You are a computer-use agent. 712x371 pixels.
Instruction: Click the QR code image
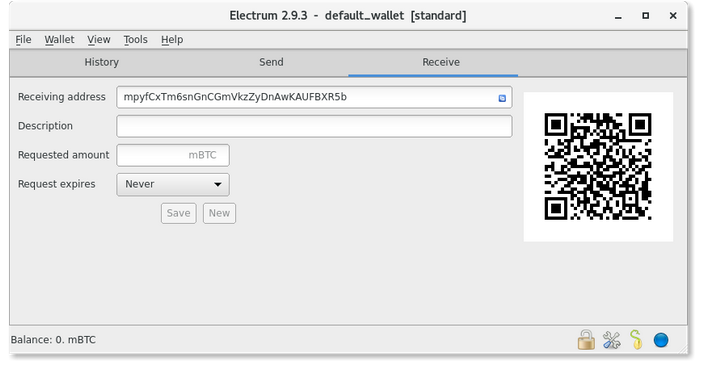(x=598, y=167)
